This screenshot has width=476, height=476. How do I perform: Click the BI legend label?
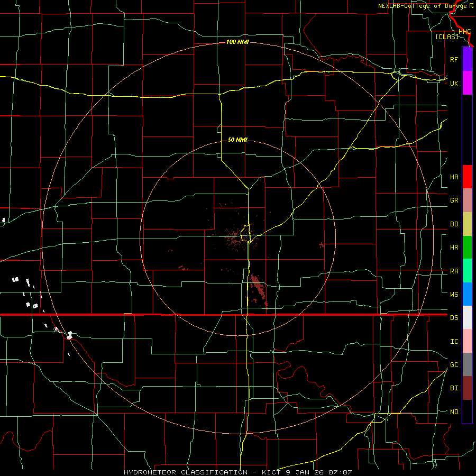click(x=454, y=388)
